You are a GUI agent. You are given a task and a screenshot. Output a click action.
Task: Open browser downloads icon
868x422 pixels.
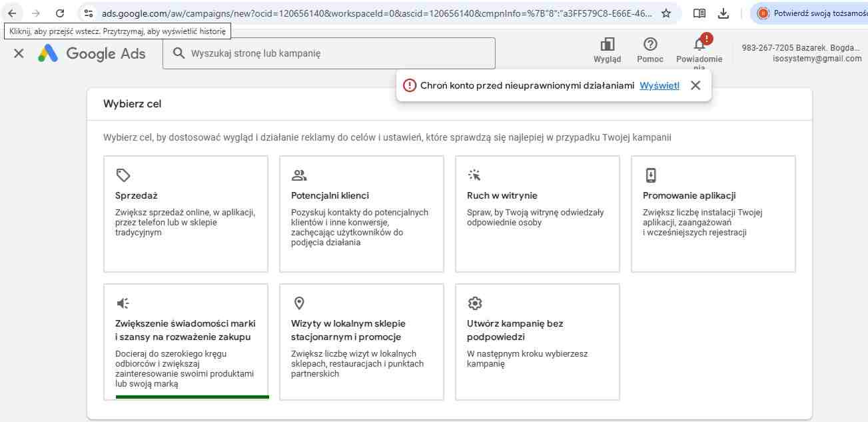point(723,13)
